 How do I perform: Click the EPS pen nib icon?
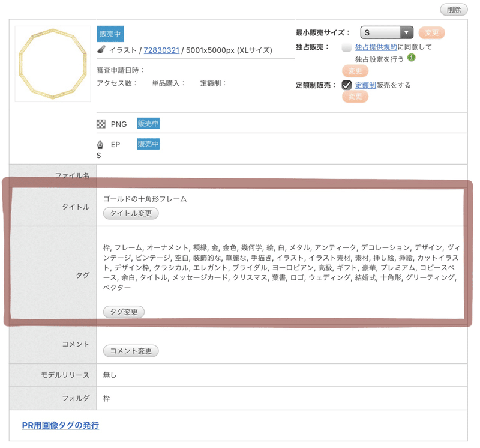click(100, 144)
